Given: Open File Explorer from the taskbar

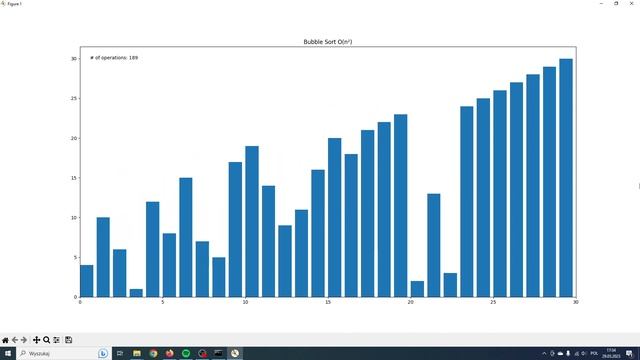Looking at the screenshot, I should click(137, 353).
